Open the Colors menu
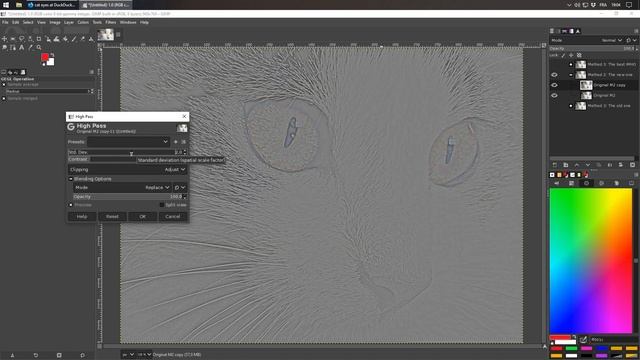 pyautogui.click(x=83, y=22)
